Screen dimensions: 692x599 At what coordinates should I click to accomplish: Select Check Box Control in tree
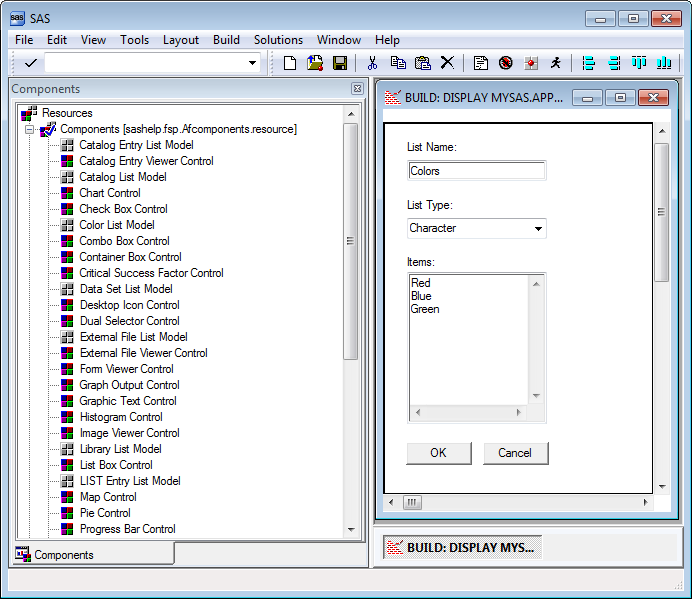pos(123,209)
